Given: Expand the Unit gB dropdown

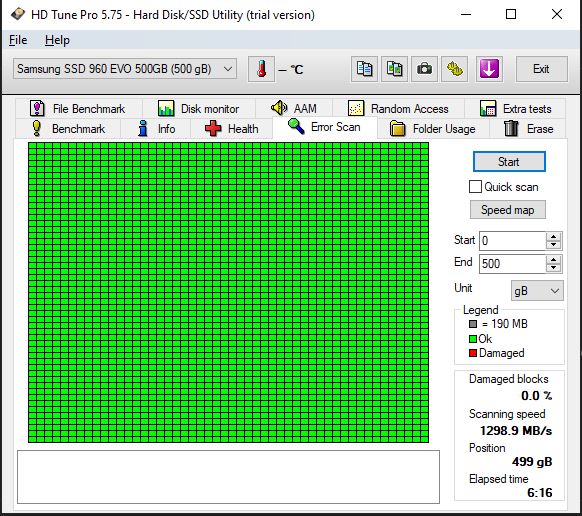Looking at the screenshot, I should (537, 291).
